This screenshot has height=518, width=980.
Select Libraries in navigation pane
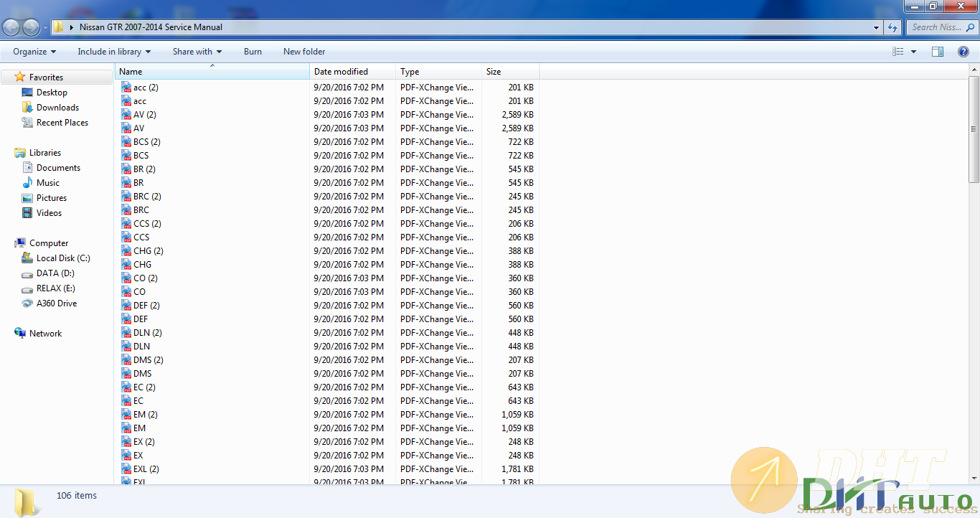45,153
